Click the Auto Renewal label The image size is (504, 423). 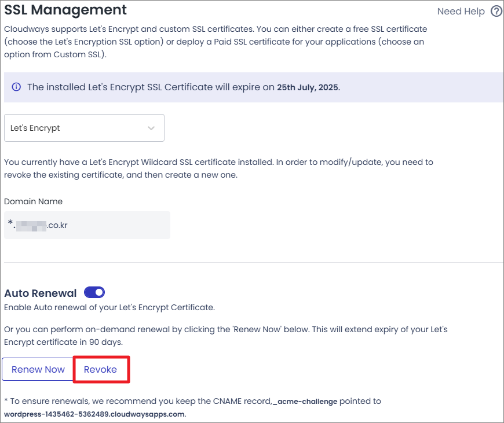pos(41,293)
